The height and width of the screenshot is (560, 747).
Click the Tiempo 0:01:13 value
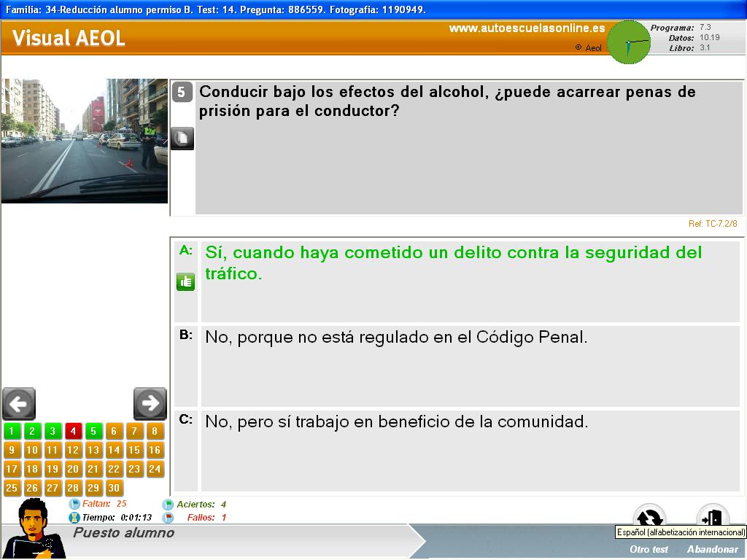click(x=136, y=518)
